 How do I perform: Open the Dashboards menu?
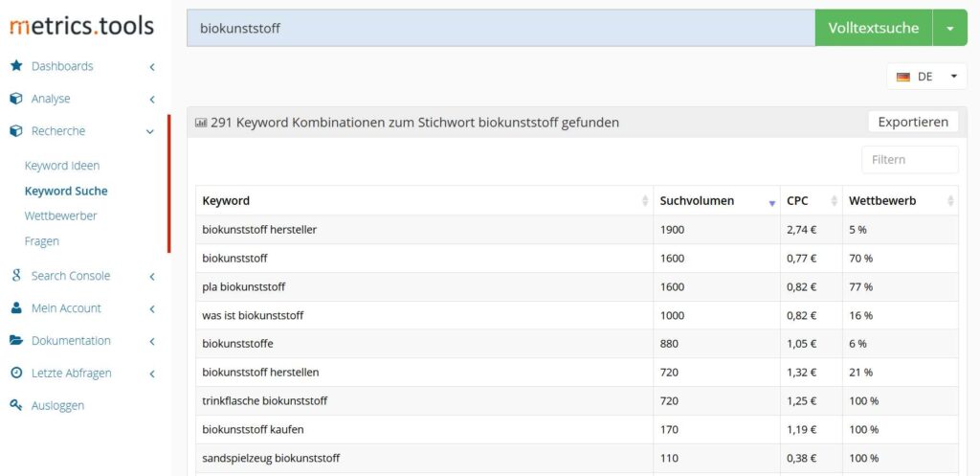[x=62, y=66]
